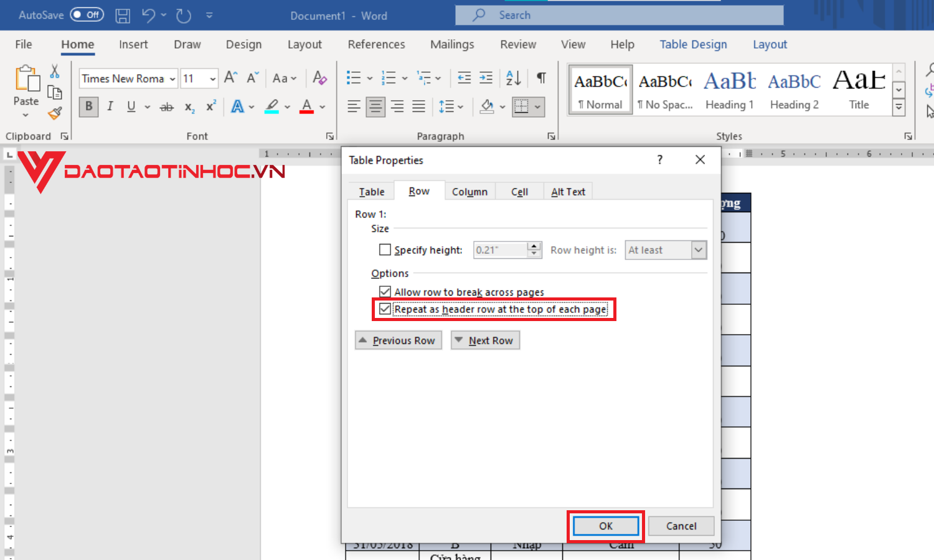Increase paragraph indent
This screenshot has width=934, height=560.
(486, 78)
